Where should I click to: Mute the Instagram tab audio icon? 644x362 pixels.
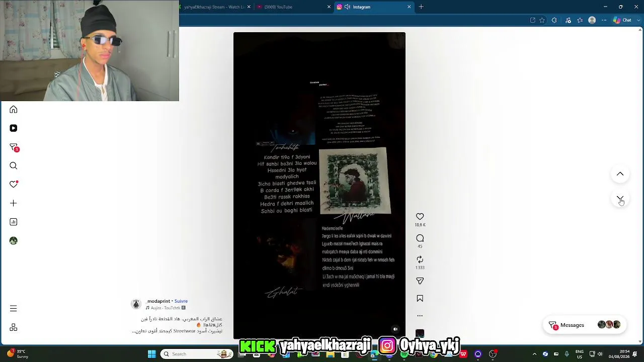pyautogui.click(x=347, y=7)
